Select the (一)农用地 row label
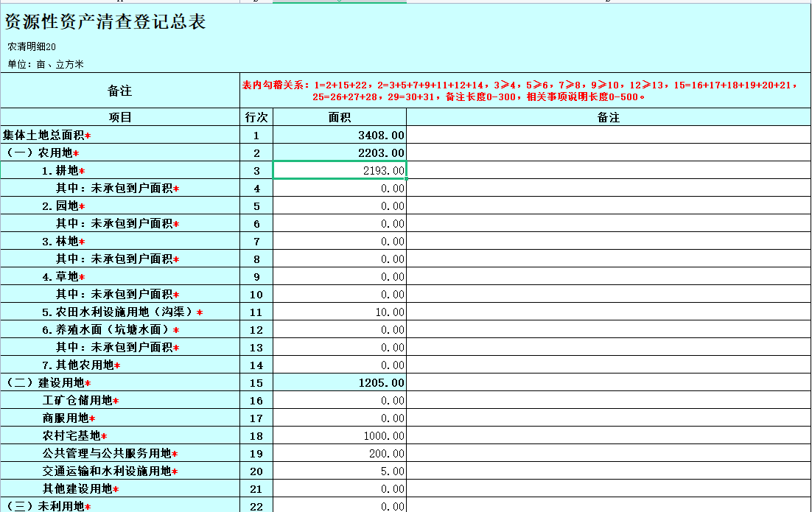Viewport: 812px width, 512px height. point(41,152)
